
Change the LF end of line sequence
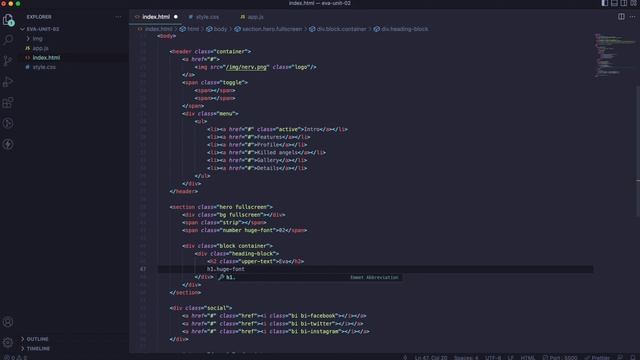(x=511, y=357)
